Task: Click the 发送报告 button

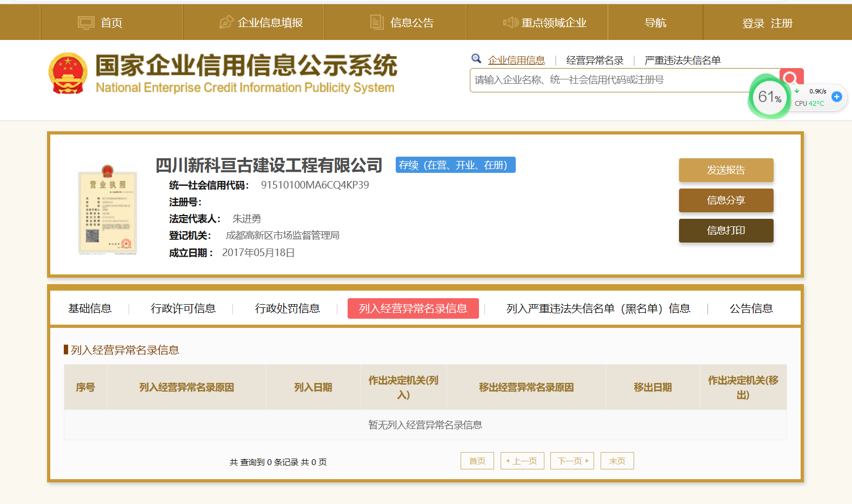Action: (x=726, y=170)
